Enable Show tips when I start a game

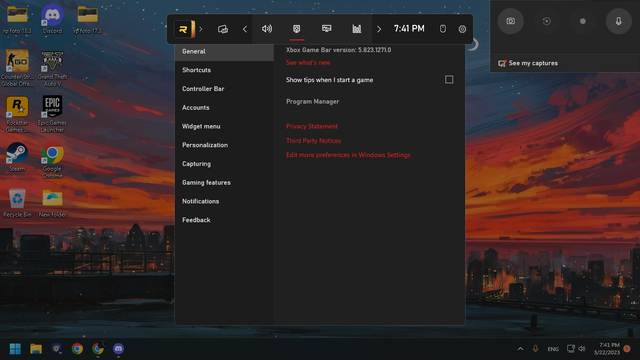pyautogui.click(x=449, y=80)
